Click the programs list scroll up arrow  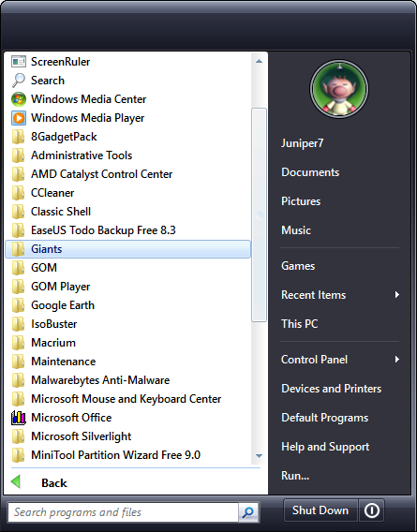tap(259, 62)
